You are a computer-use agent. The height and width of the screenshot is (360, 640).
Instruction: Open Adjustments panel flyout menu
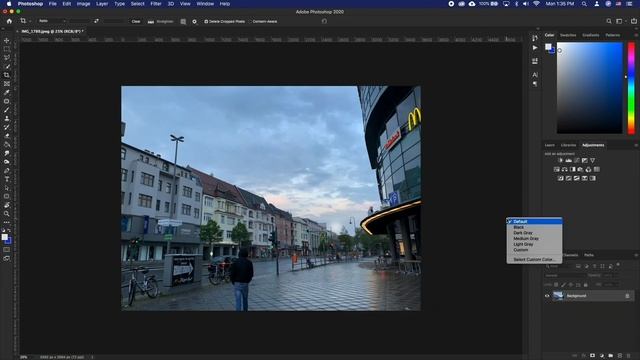click(636, 145)
